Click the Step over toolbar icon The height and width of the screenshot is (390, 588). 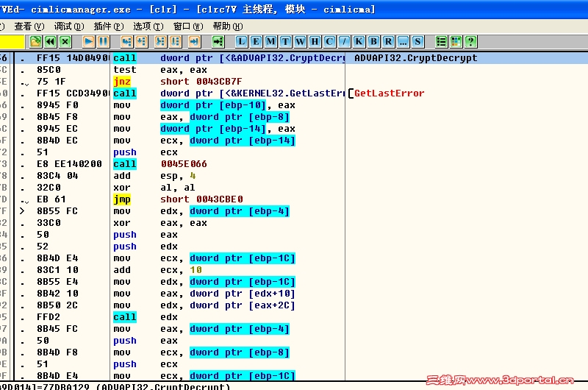click(141, 41)
